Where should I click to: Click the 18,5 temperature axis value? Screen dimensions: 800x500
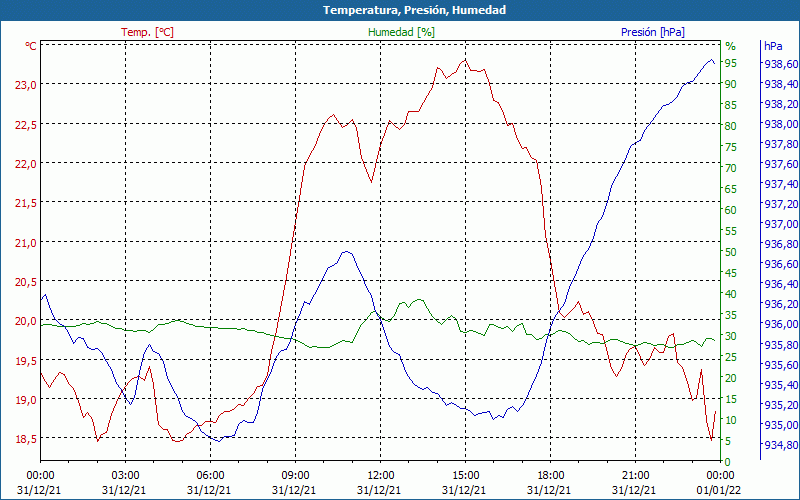coord(28,439)
